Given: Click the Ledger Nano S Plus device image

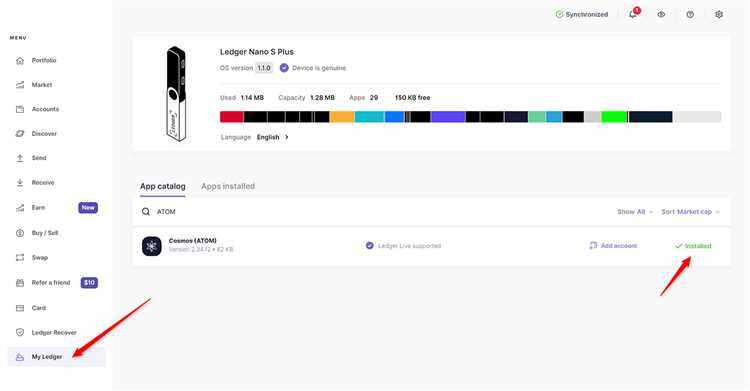Looking at the screenshot, I should pos(176,94).
